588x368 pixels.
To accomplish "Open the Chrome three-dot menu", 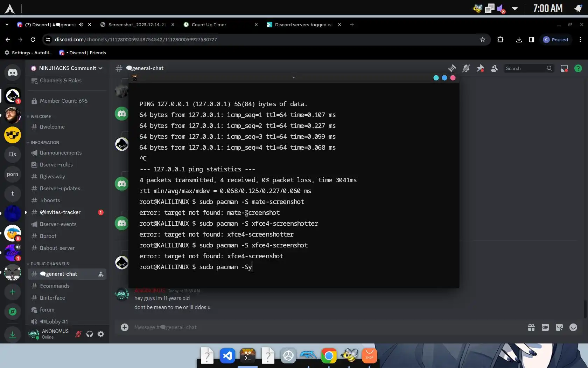I will tap(580, 40).
